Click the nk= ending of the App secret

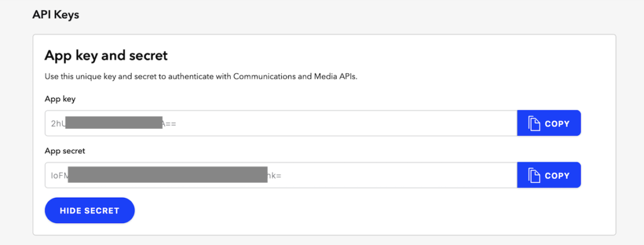pyautogui.click(x=275, y=176)
